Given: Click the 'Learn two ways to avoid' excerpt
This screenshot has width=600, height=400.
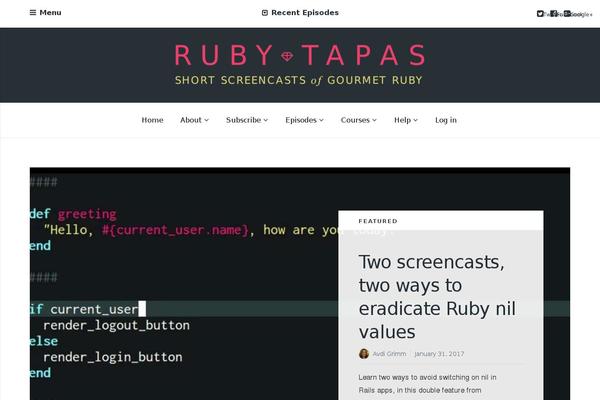Looking at the screenshot, I should [x=427, y=384].
